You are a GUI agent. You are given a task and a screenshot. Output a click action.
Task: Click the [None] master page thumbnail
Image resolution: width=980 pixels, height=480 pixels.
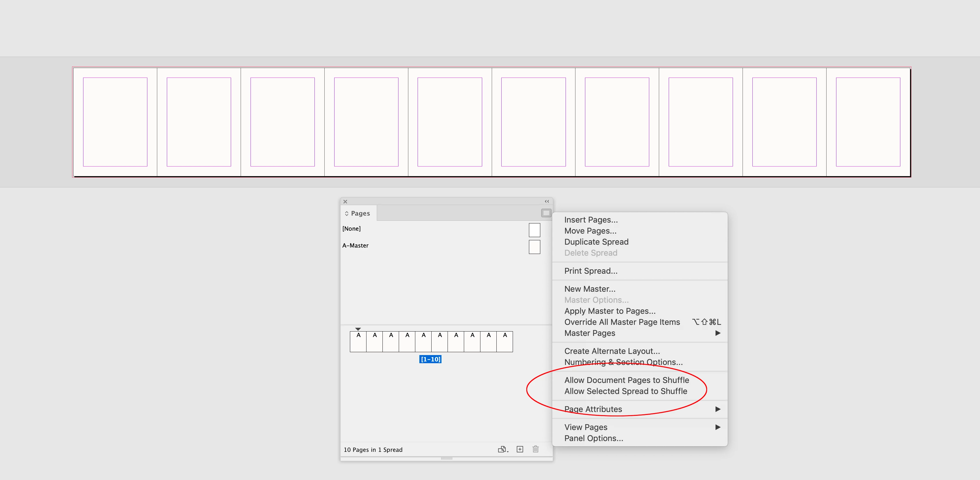pyautogui.click(x=534, y=230)
